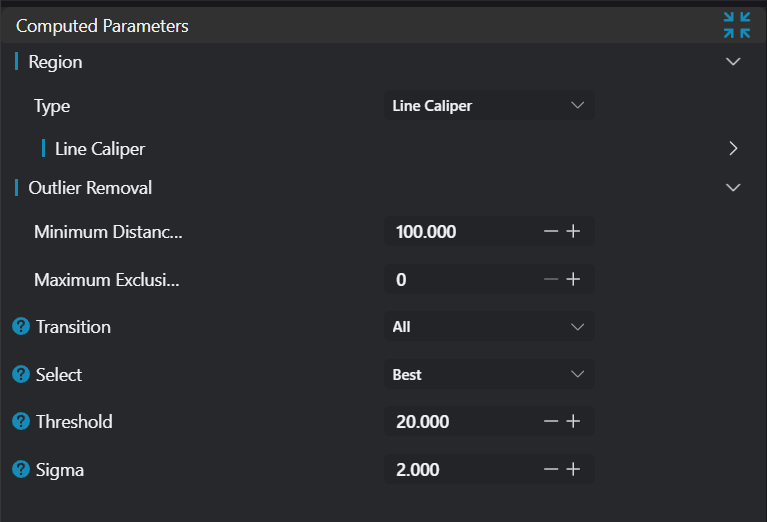The height and width of the screenshot is (522, 767).
Task: Decrease Threshold value with minus button
Action: click(551, 422)
